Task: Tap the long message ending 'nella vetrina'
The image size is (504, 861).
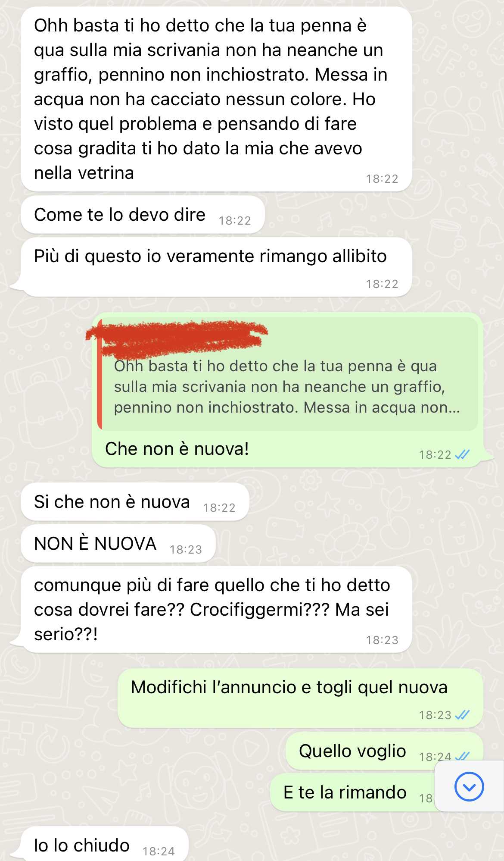Action: coord(216,99)
